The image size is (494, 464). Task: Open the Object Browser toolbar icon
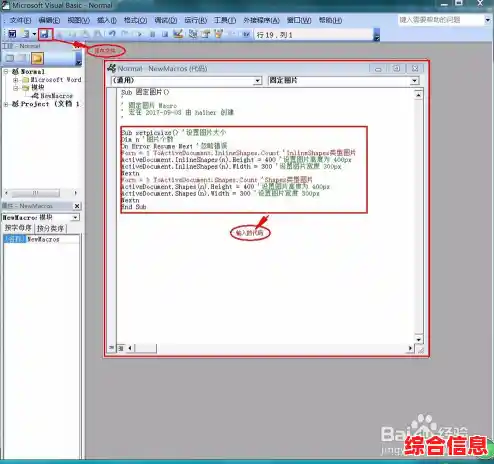(219, 34)
